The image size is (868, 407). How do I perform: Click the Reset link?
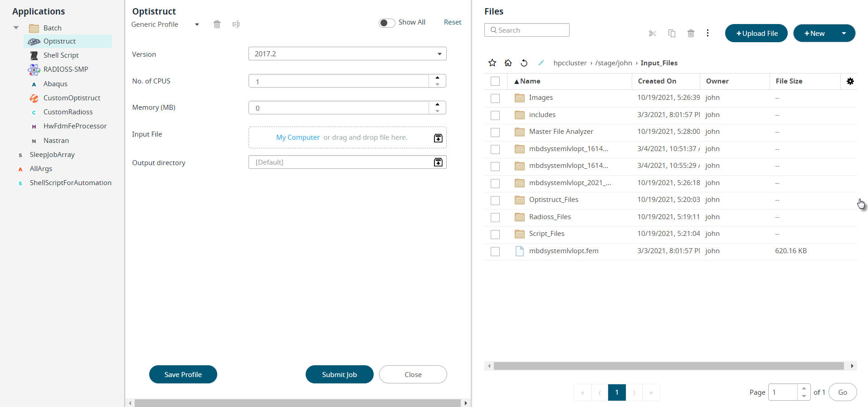tap(452, 22)
